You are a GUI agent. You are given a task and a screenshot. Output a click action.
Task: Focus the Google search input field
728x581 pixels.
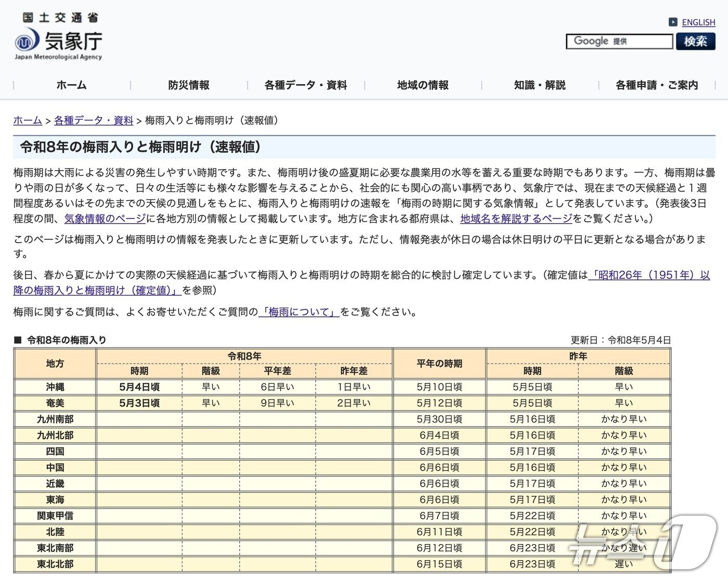(x=619, y=41)
